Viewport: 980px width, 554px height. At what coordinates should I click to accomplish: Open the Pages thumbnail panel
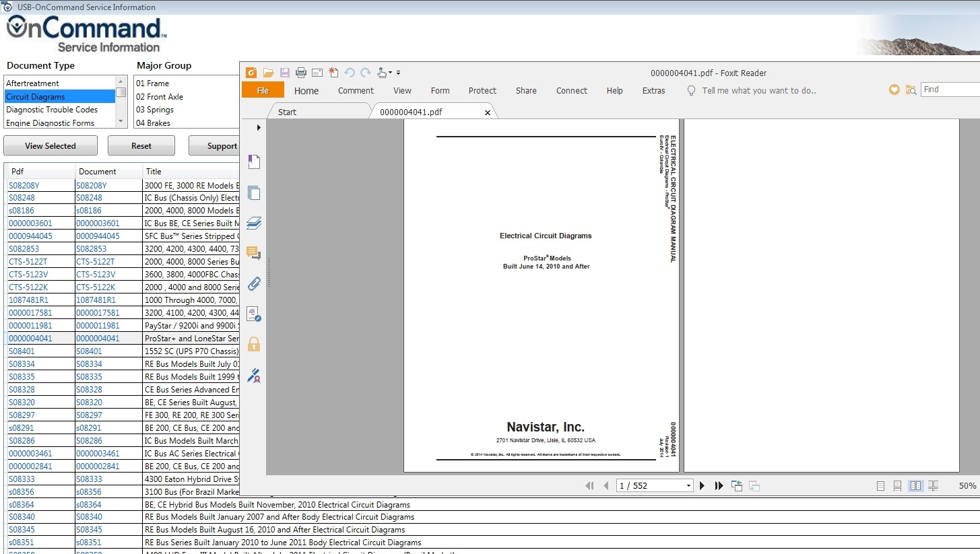coord(254,193)
